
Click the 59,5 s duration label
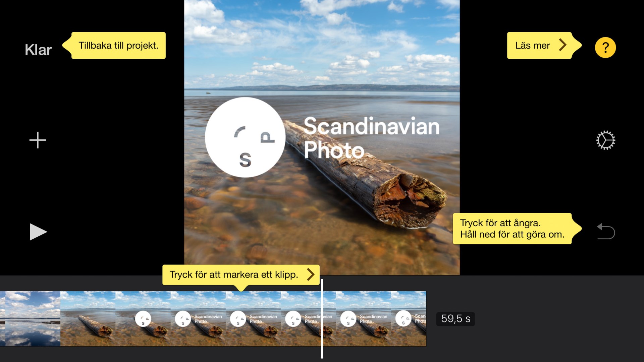(455, 319)
